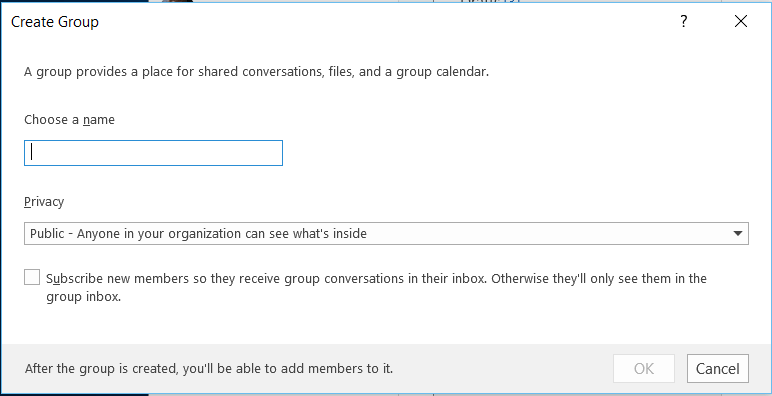
Task: Cancel group creation
Action: pyautogui.click(x=717, y=368)
